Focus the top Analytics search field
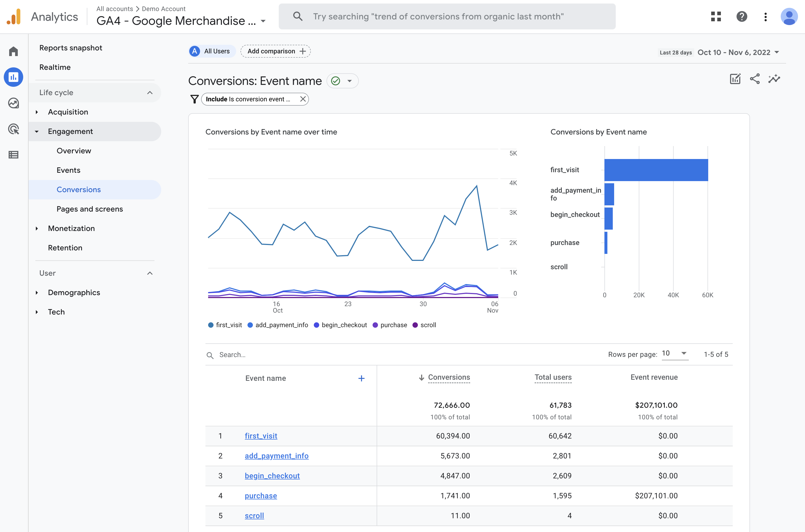 click(447, 17)
